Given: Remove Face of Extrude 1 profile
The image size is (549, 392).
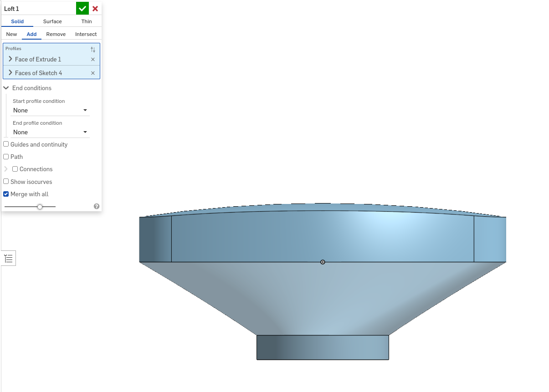Looking at the screenshot, I should [x=93, y=59].
